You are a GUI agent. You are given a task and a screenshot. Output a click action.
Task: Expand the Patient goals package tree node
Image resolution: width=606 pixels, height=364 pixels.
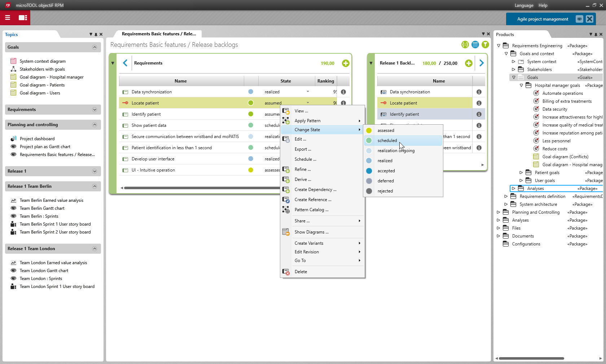(x=521, y=173)
